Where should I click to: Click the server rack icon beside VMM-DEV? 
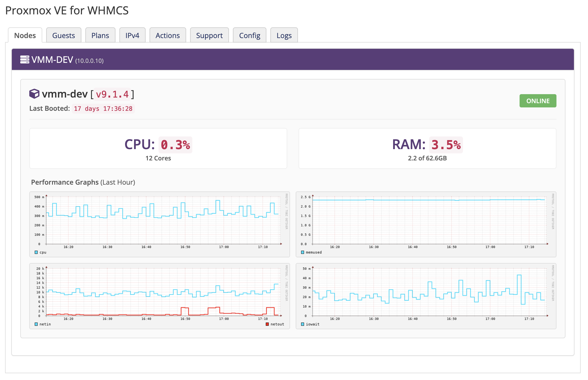[x=25, y=59]
